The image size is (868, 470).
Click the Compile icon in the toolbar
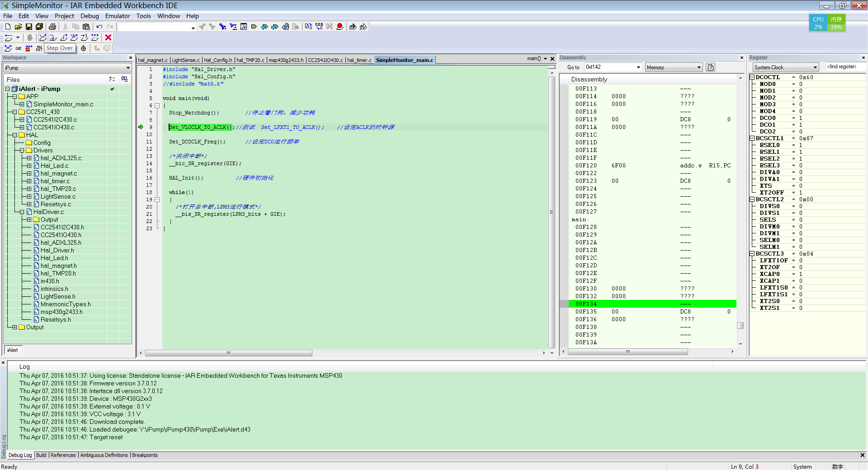click(x=308, y=27)
